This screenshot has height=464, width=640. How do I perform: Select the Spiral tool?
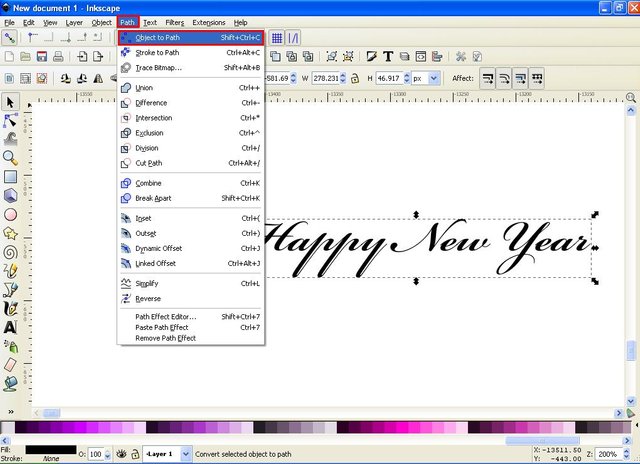10,252
